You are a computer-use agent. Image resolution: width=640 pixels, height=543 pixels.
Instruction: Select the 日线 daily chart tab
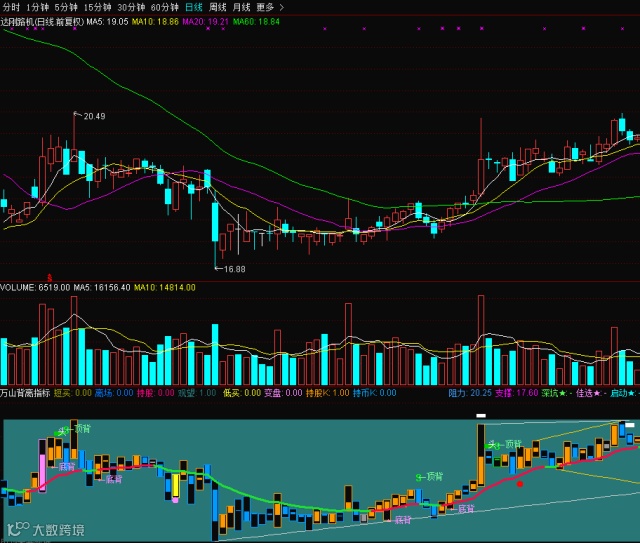(x=194, y=7)
